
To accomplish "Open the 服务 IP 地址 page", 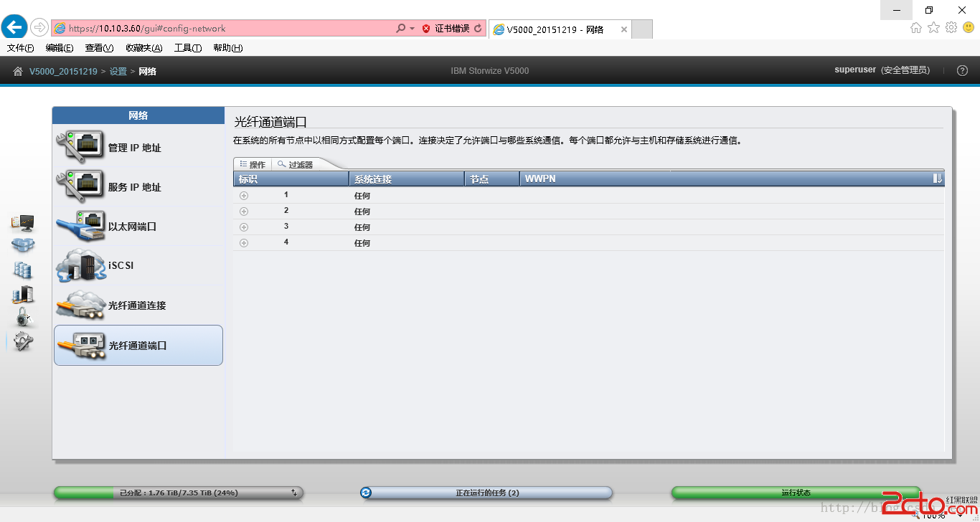I will click(x=138, y=187).
